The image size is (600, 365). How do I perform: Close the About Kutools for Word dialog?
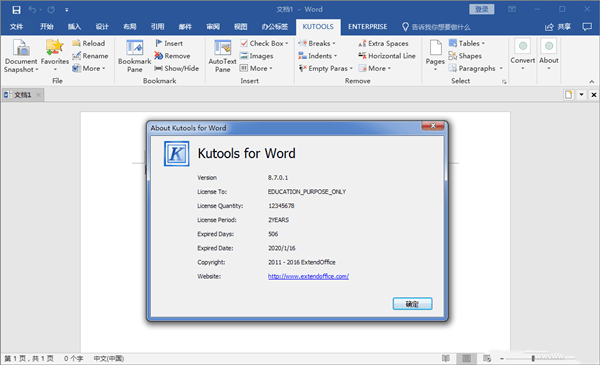pos(433,126)
